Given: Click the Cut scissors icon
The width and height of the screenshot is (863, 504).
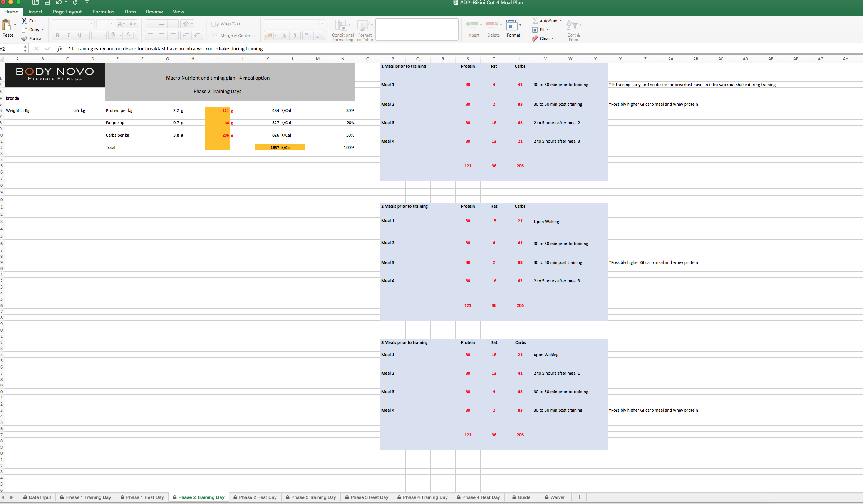Looking at the screenshot, I should point(24,21).
